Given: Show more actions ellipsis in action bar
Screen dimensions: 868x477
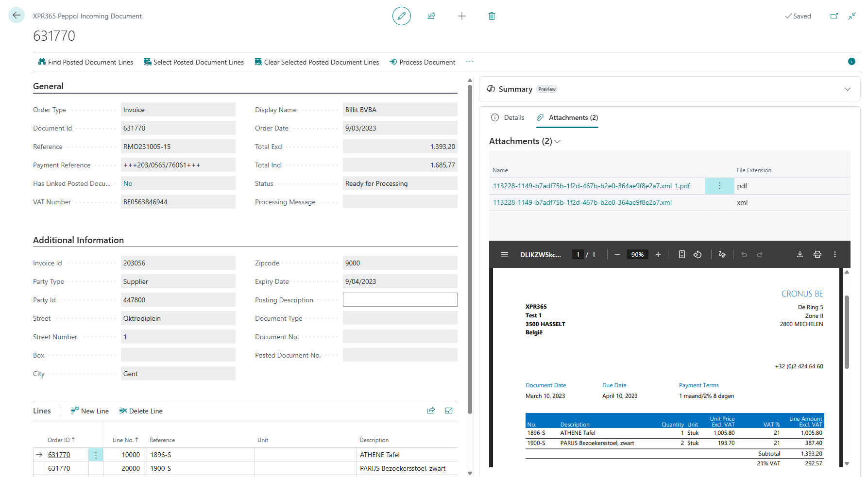Looking at the screenshot, I should [x=470, y=62].
